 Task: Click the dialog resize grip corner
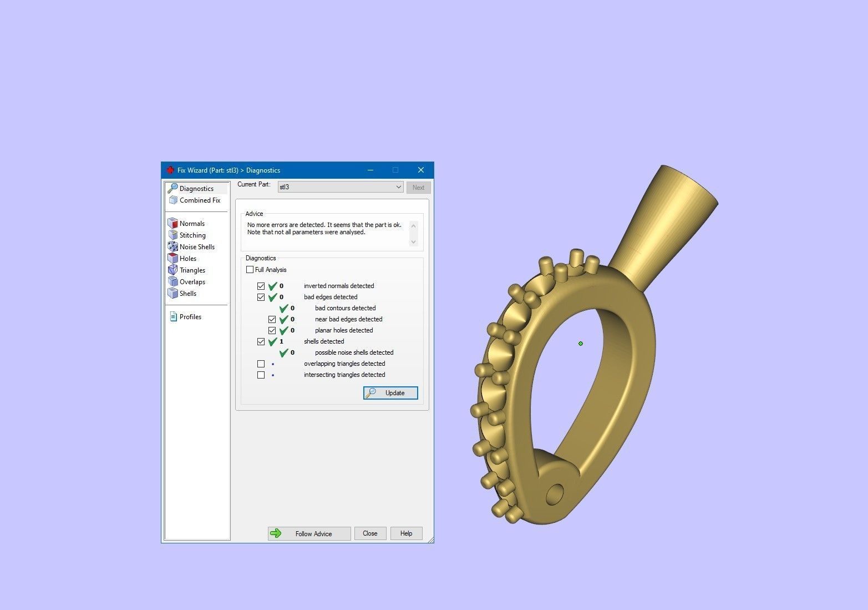(430, 540)
